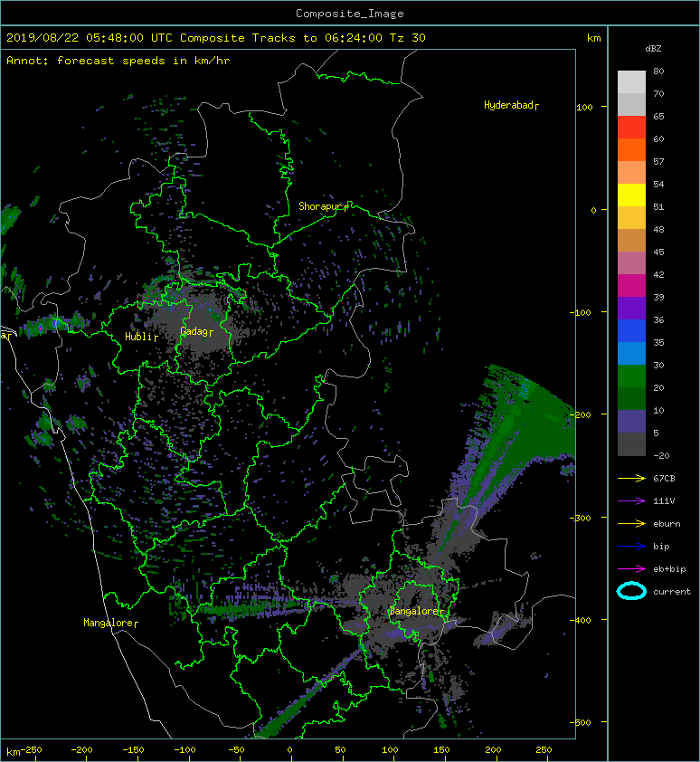
Task: Click the eb+bip legend label
Action: (669, 569)
